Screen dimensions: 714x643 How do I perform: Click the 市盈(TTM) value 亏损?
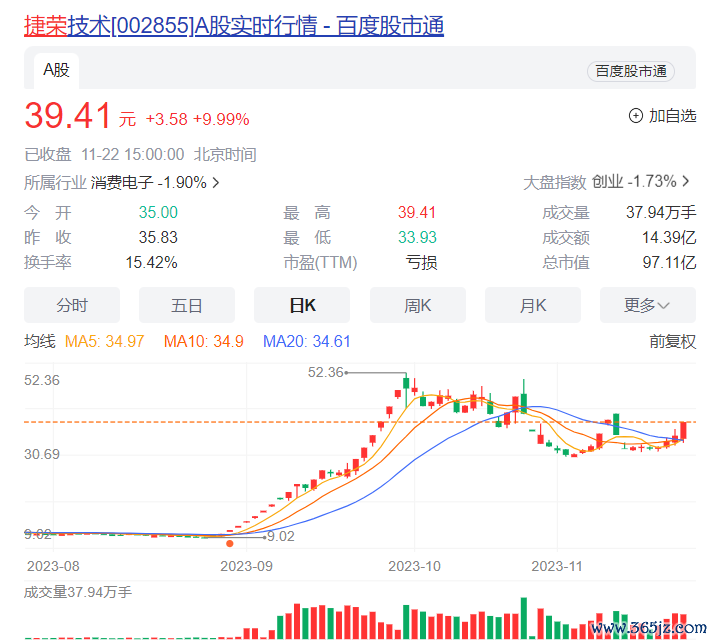tap(421, 263)
